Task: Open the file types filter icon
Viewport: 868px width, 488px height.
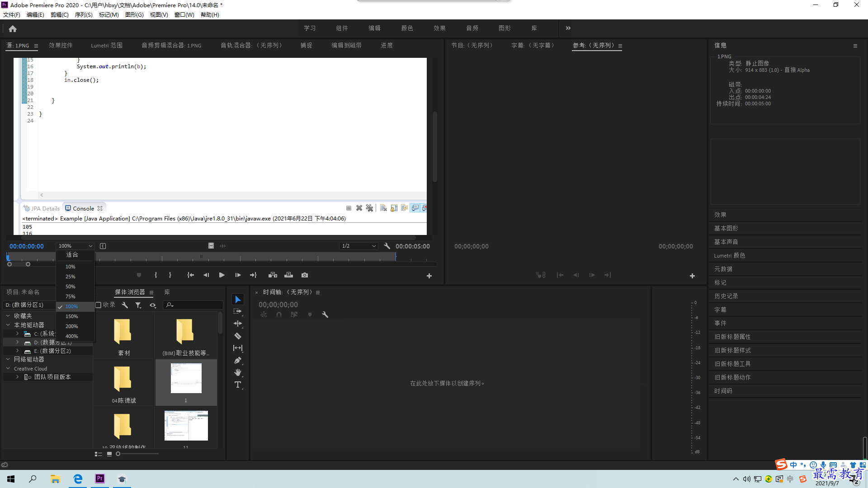Action: pos(138,305)
